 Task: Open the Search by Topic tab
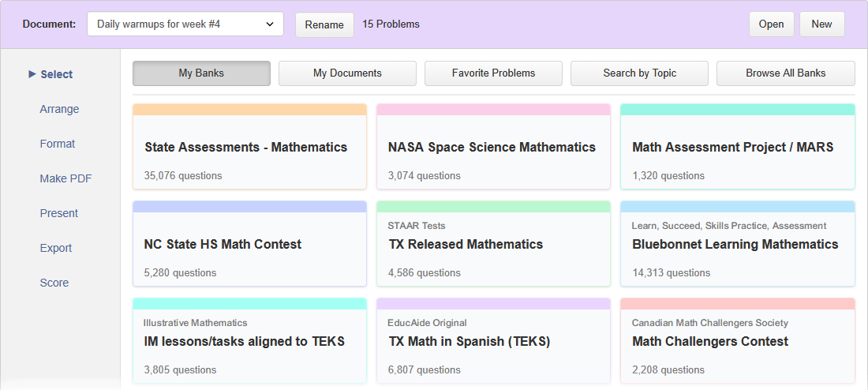click(639, 73)
